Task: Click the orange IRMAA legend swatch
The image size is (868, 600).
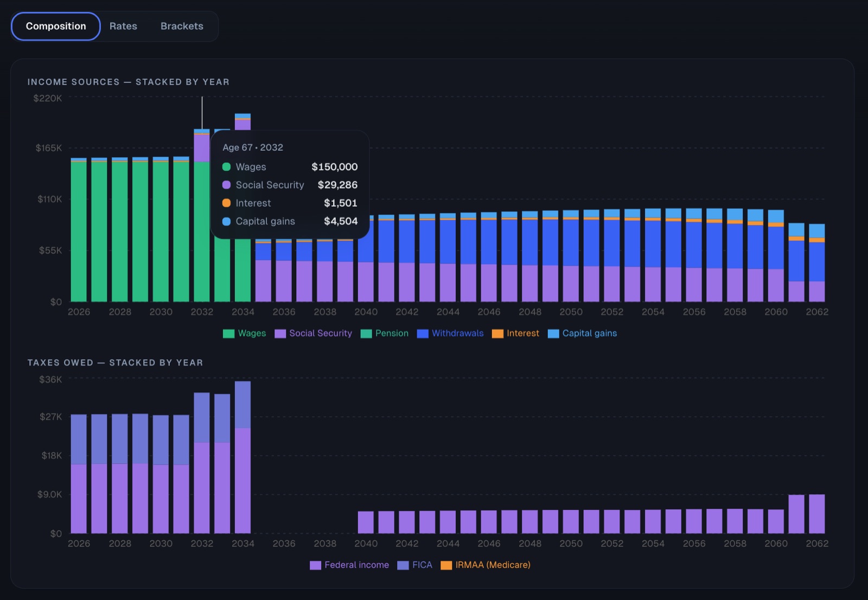Action: pos(446,565)
